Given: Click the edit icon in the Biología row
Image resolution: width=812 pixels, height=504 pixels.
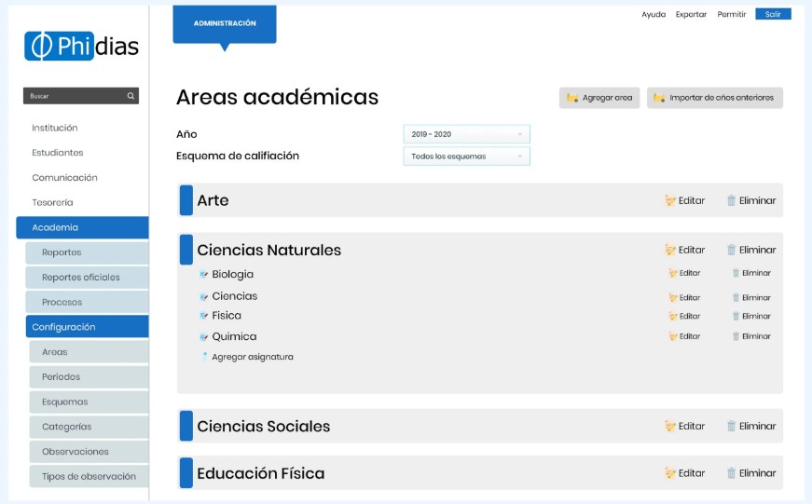Looking at the screenshot, I should 673,273.
